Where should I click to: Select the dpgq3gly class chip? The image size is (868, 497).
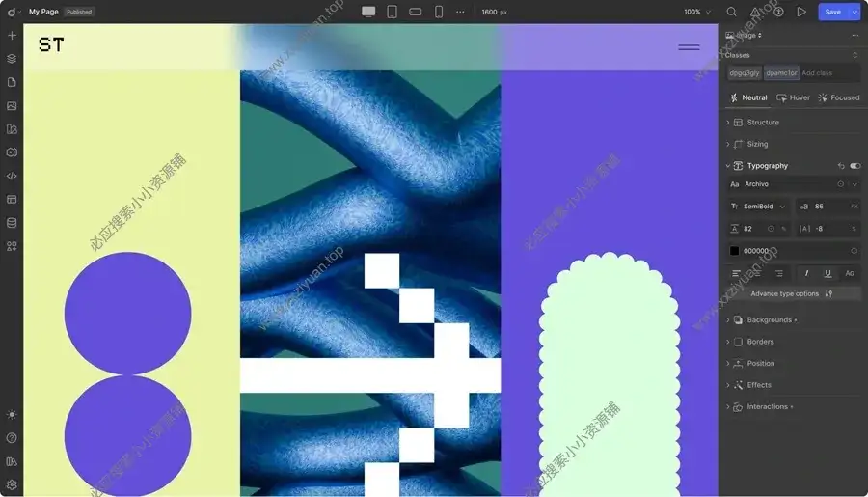click(x=744, y=72)
